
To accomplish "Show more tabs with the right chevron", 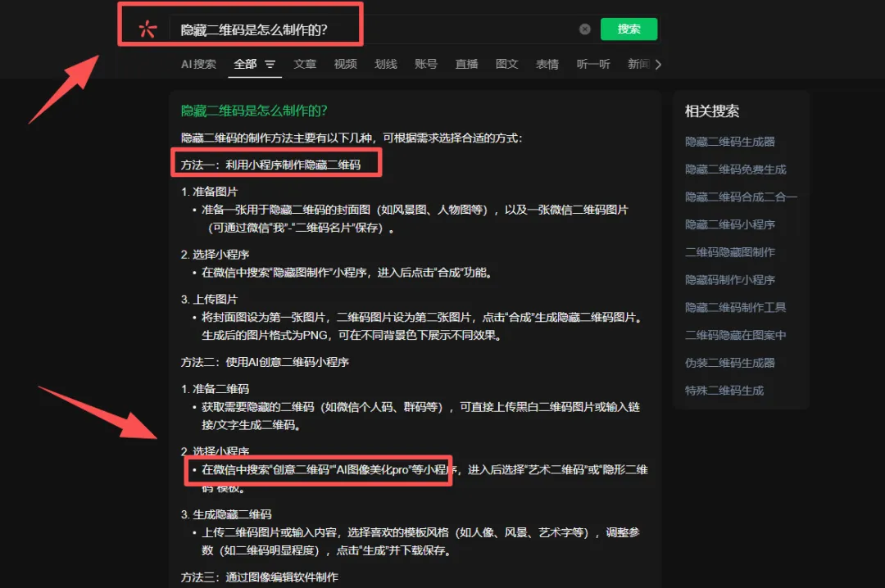I will [x=658, y=65].
